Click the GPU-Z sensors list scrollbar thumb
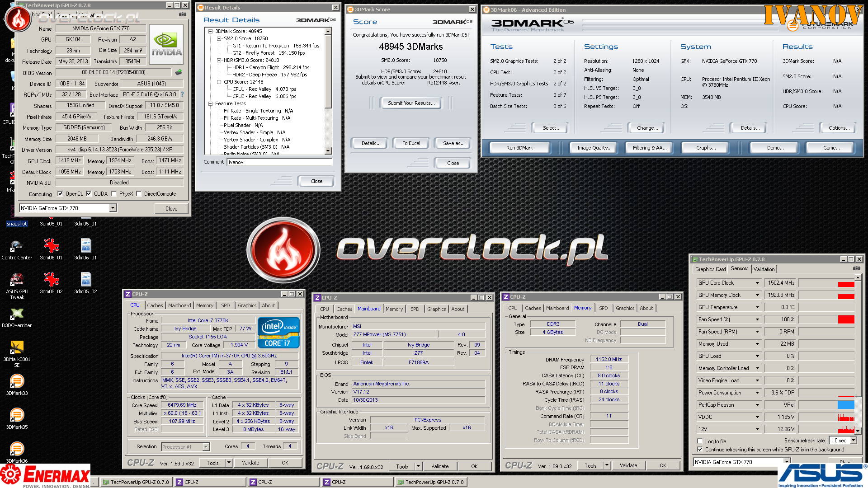This screenshot has width=868, height=488. coord(858,338)
